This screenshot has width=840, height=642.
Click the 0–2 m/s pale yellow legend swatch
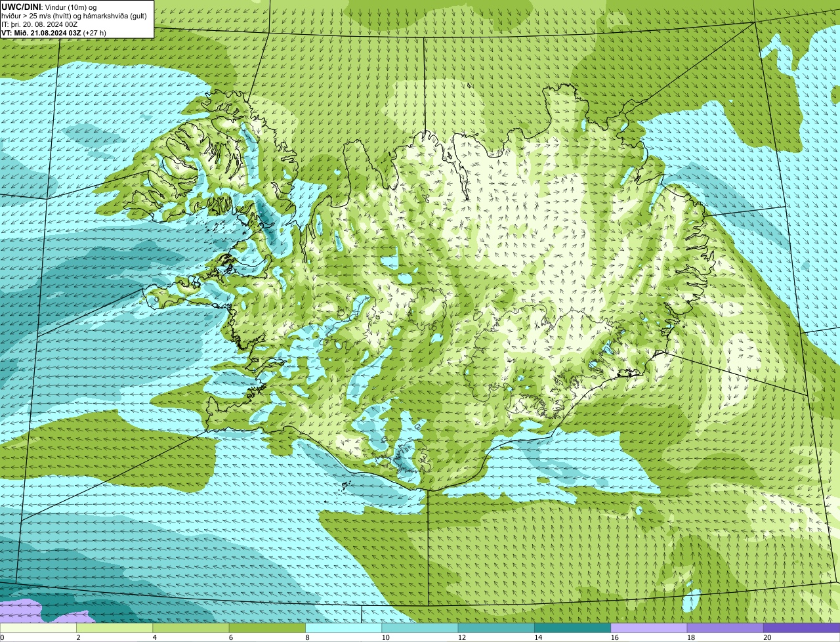click(38, 628)
